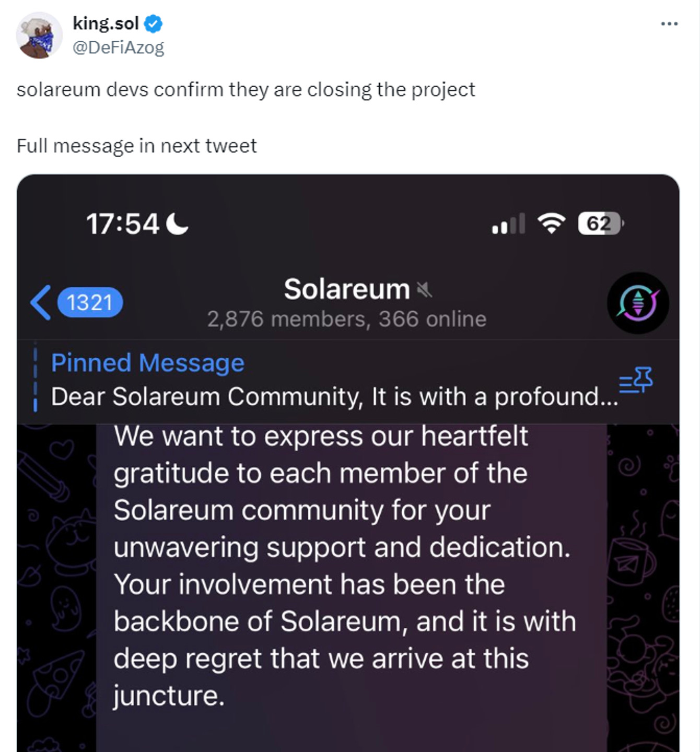The image size is (700, 752).
Task: Open king.sol's profile avatar
Action: point(39,36)
